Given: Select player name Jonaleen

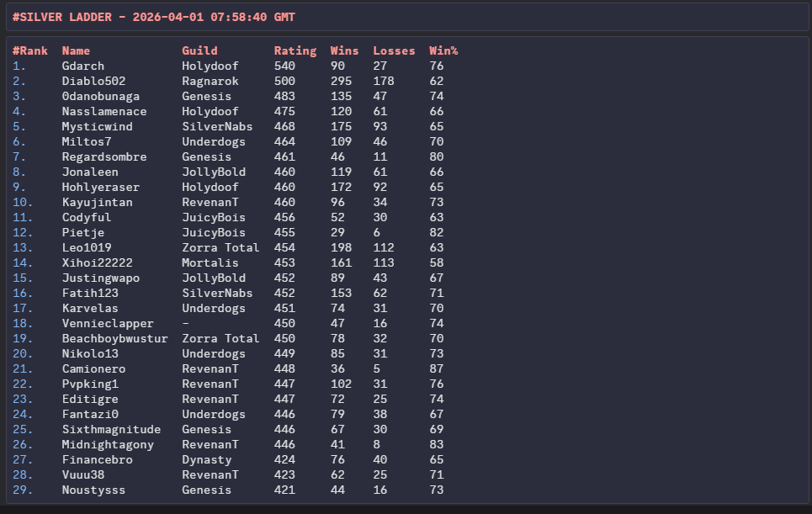Looking at the screenshot, I should [x=90, y=172].
